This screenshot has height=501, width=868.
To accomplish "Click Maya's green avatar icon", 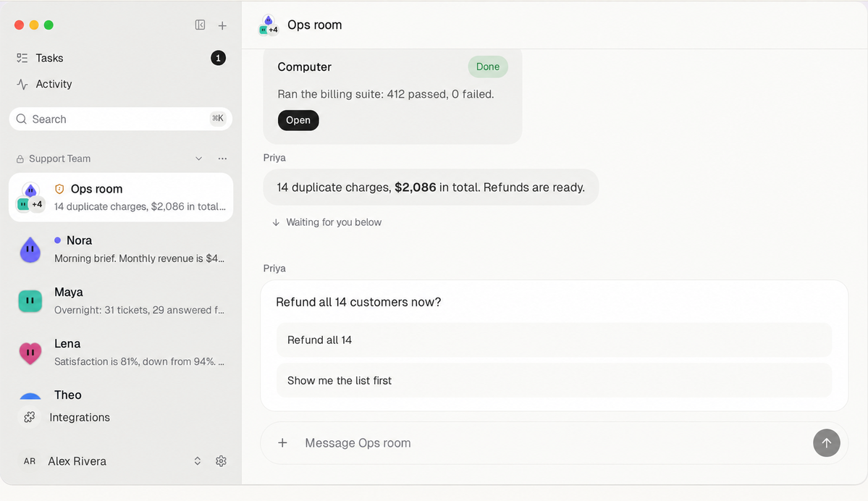I will point(30,301).
